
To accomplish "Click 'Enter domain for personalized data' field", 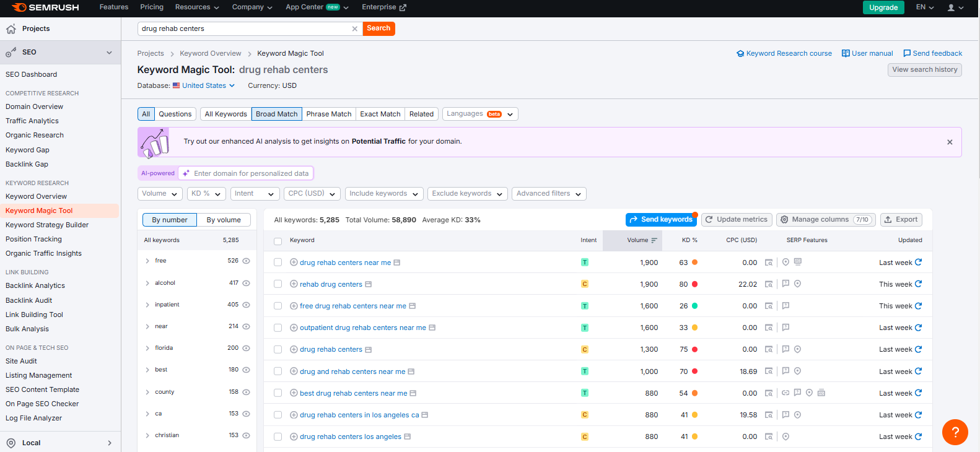I will click(245, 173).
